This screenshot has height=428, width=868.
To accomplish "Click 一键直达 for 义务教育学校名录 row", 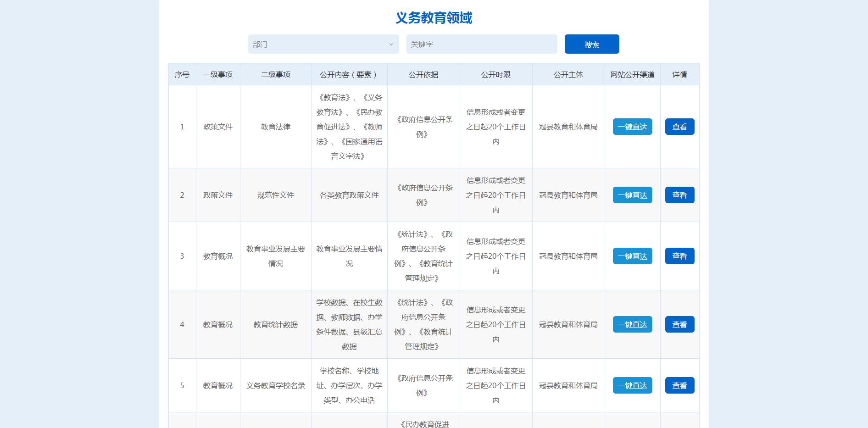I will pos(632,385).
